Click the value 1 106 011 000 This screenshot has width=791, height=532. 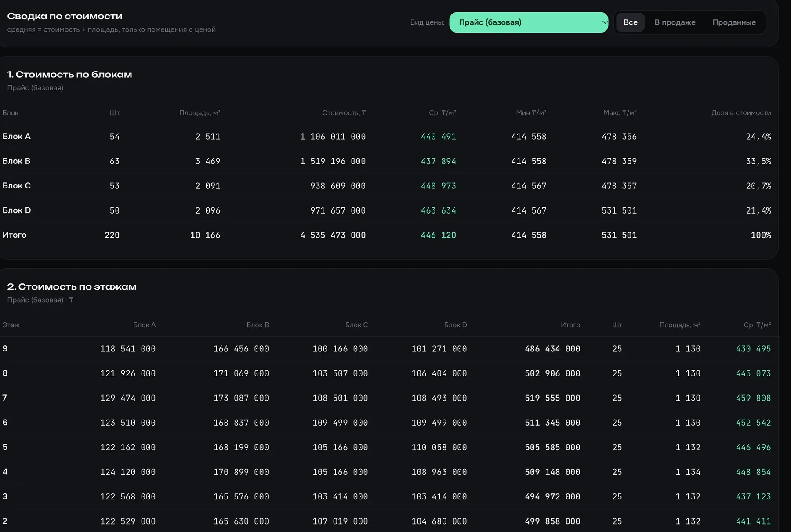point(333,137)
